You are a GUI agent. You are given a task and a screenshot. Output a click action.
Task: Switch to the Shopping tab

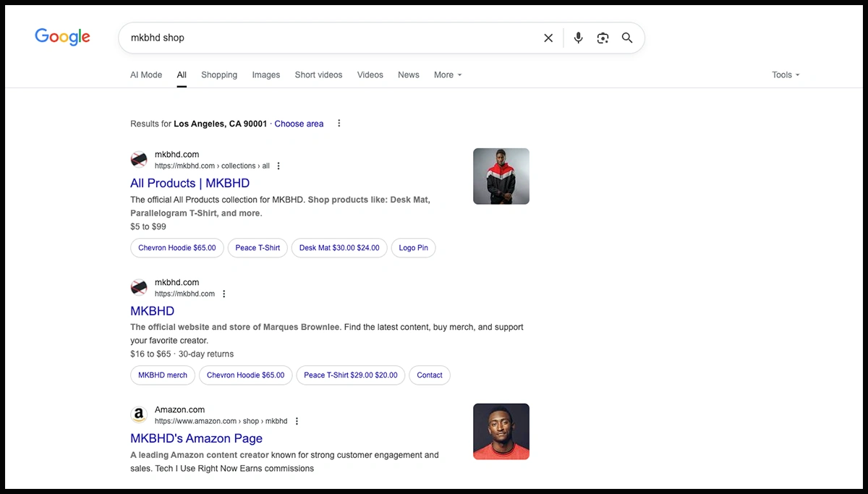219,75
